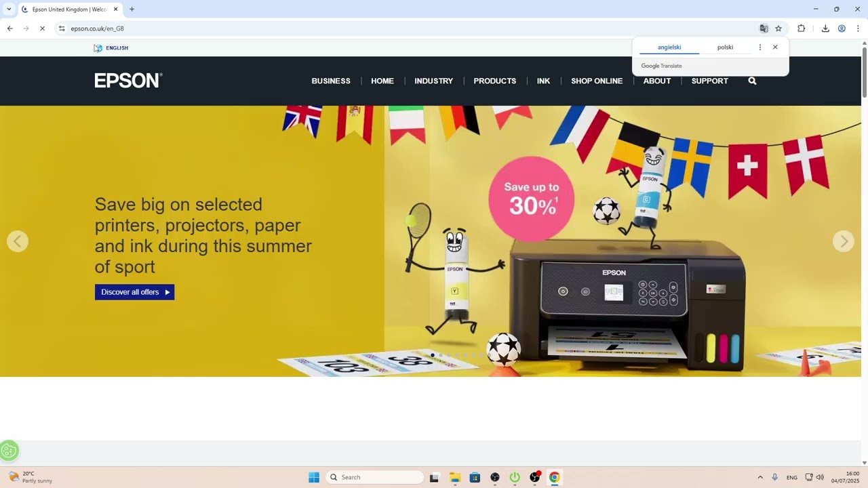Open File Explorer from taskbar
This screenshot has height=488, width=868.
tap(455, 477)
